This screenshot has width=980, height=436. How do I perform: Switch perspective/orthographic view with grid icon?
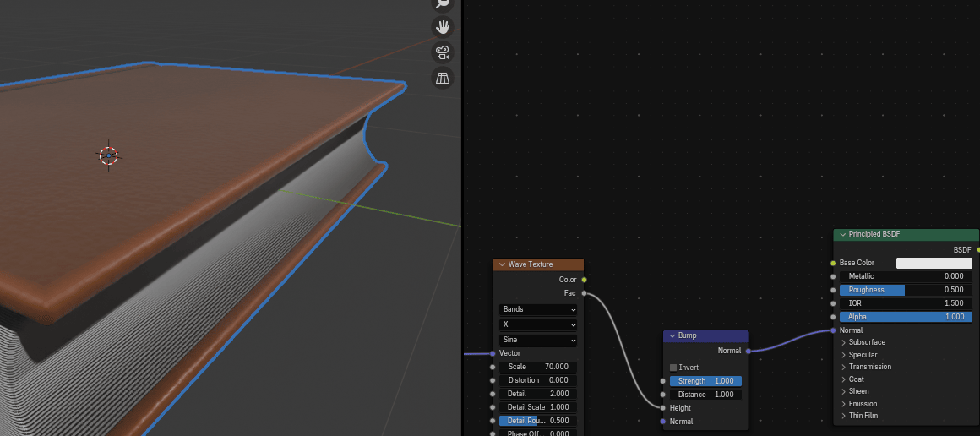(442, 78)
